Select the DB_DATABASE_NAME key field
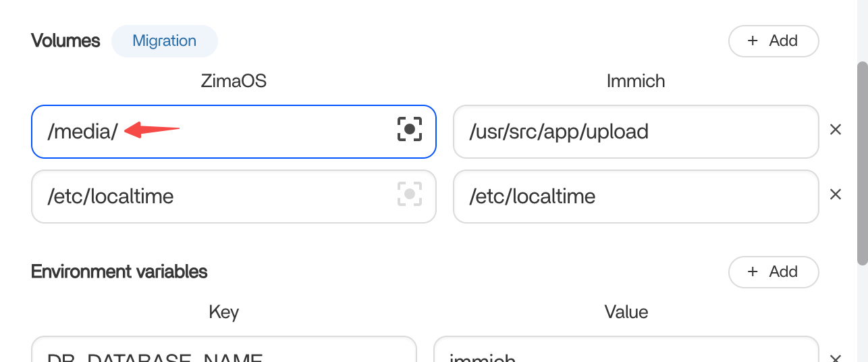 [x=224, y=350]
